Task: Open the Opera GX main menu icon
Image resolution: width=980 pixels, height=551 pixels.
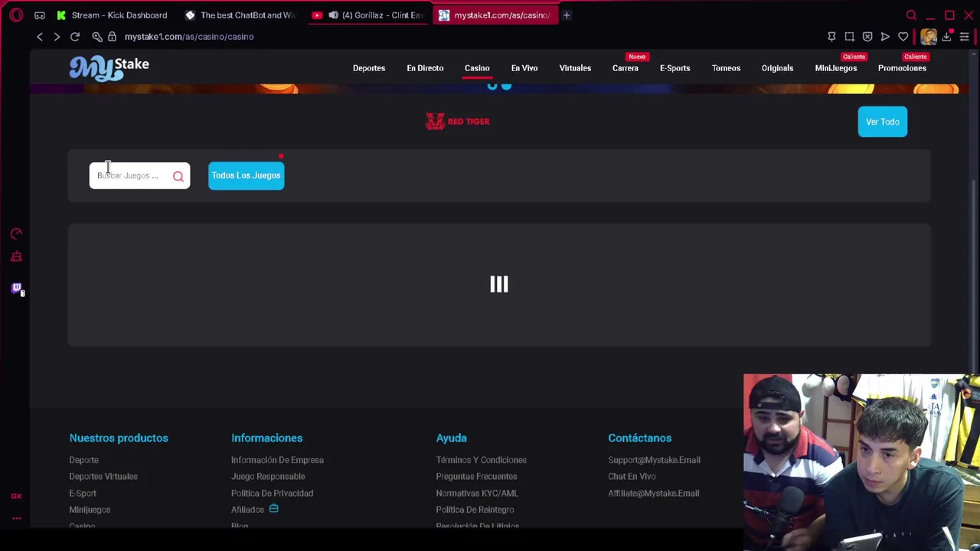Action: [x=16, y=15]
